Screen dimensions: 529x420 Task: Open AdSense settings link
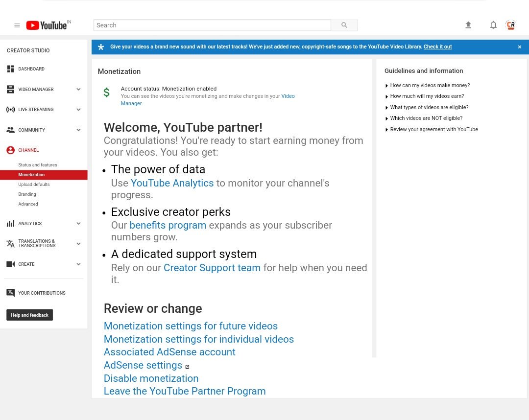point(143,365)
